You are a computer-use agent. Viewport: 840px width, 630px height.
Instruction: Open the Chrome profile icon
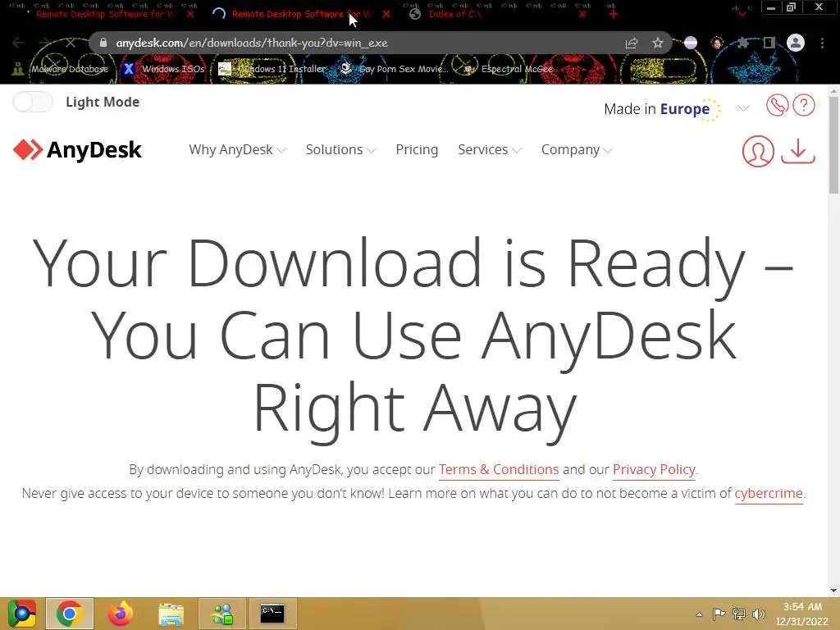pyautogui.click(x=796, y=43)
